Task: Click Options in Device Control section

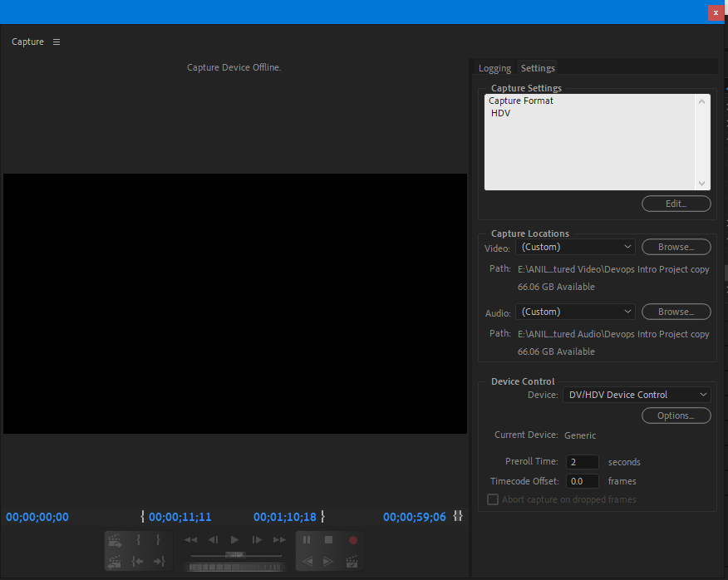Action: pyautogui.click(x=676, y=415)
